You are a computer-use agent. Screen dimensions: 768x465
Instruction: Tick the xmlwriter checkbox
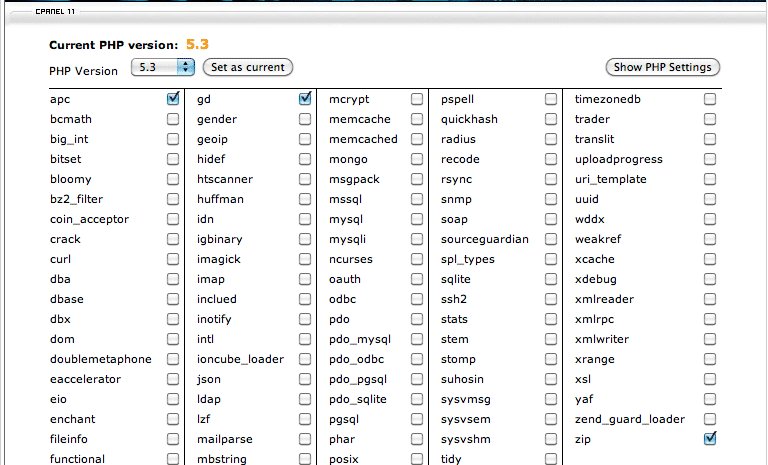pos(710,339)
